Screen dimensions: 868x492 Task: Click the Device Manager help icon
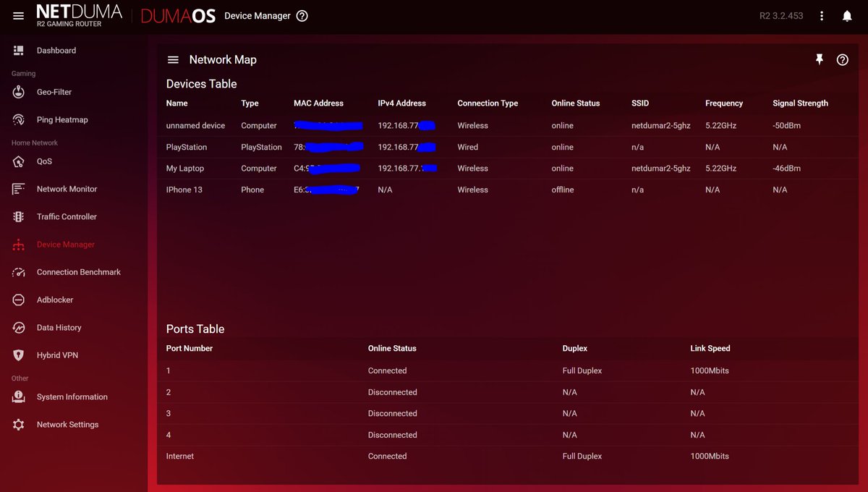(302, 16)
